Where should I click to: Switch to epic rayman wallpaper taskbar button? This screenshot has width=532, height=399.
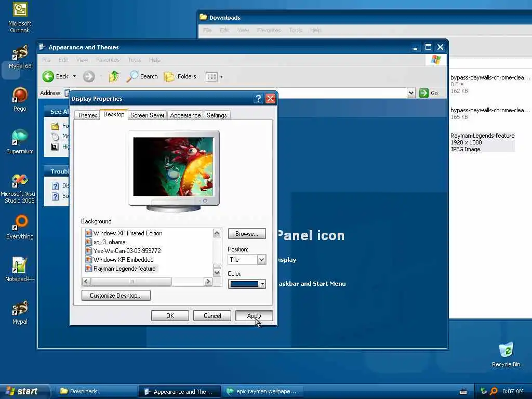[x=262, y=391]
